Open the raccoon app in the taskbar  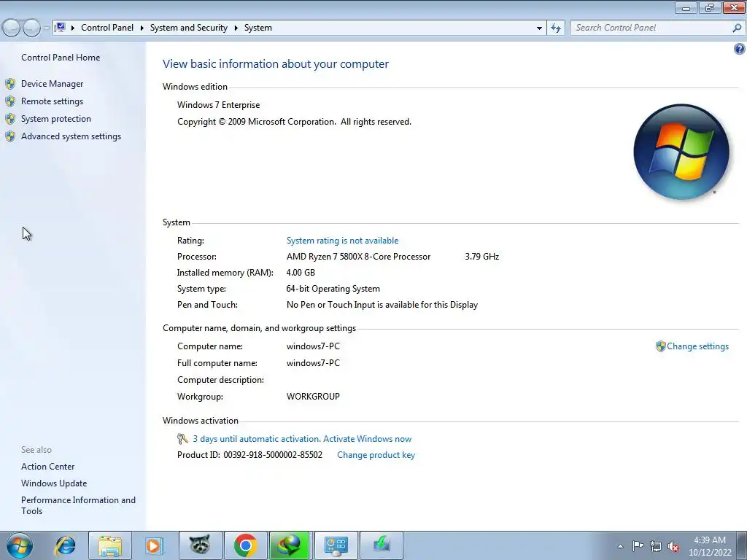point(200,545)
